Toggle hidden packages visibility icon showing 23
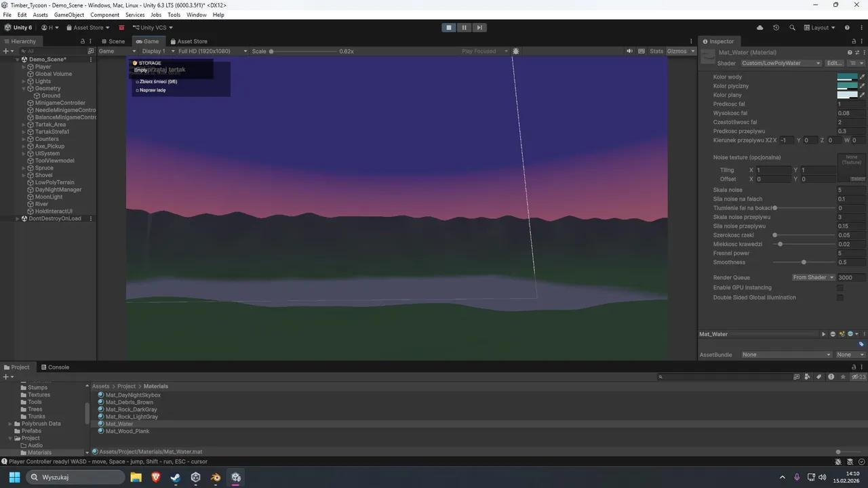The height and width of the screenshot is (488, 868). tap(859, 377)
